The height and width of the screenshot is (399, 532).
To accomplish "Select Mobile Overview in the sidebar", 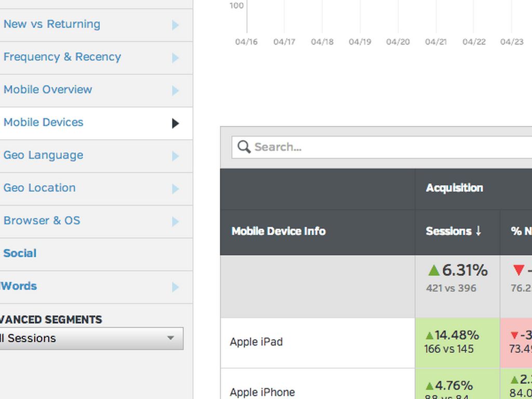I will pos(48,90).
